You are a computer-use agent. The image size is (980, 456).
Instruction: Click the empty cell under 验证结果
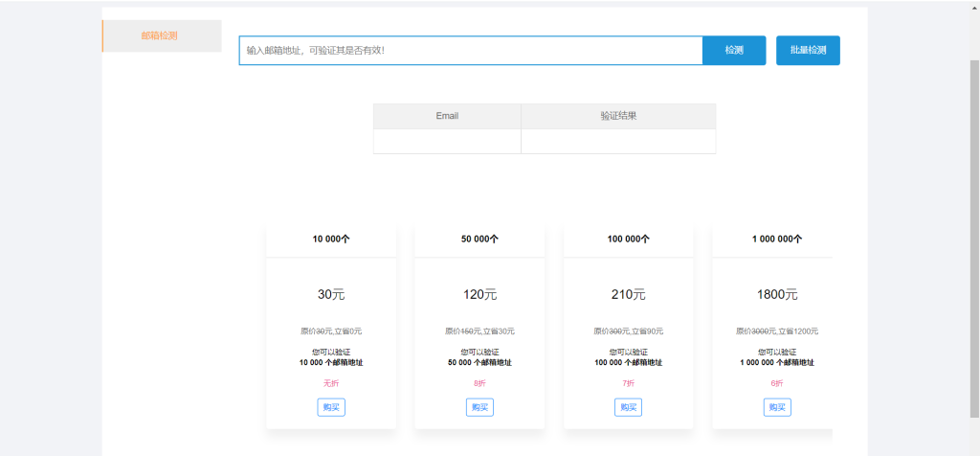pyautogui.click(x=618, y=141)
